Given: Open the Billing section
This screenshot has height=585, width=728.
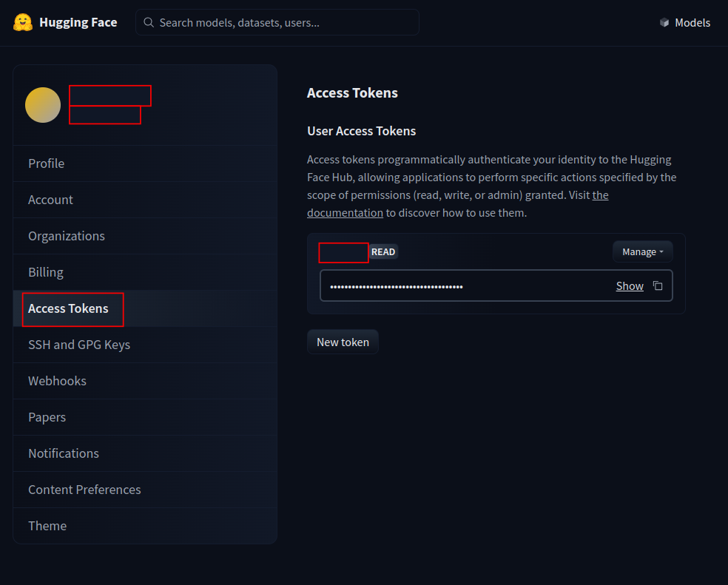Looking at the screenshot, I should coord(46,272).
